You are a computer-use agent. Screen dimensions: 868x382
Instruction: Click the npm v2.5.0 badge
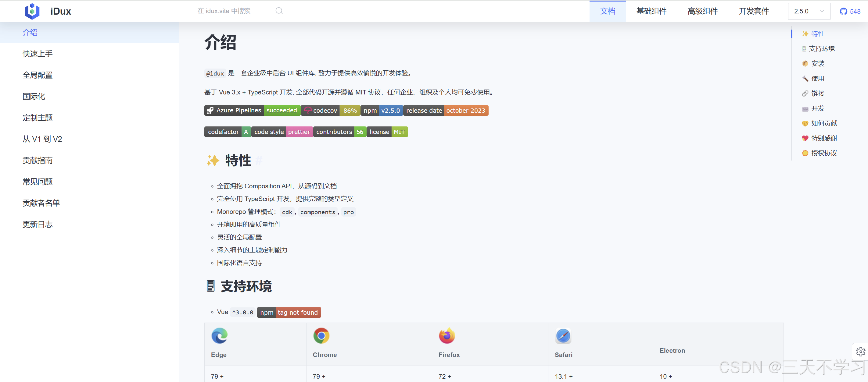pyautogui.click(x=382, y=110)
